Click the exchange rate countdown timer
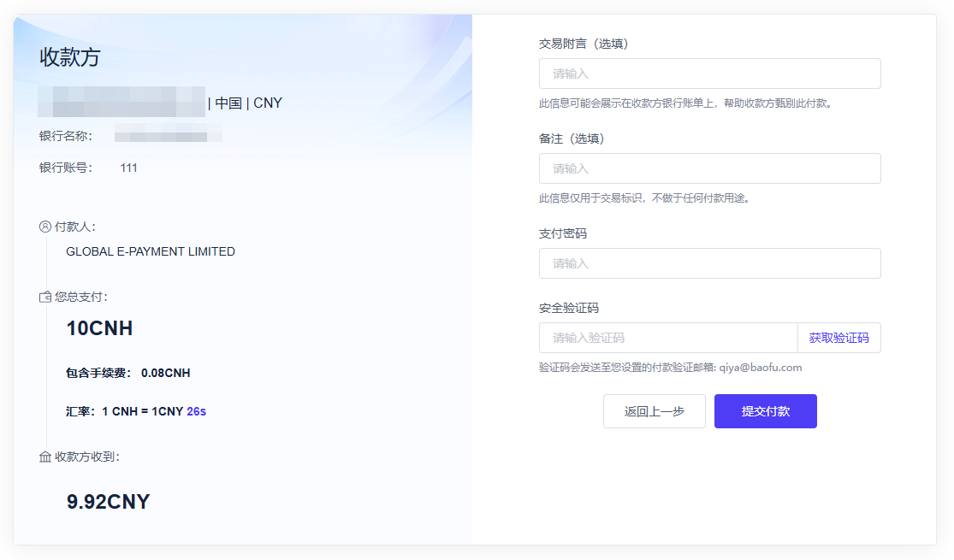The height and width of the screenshot is (560, 954). point(196,411)
